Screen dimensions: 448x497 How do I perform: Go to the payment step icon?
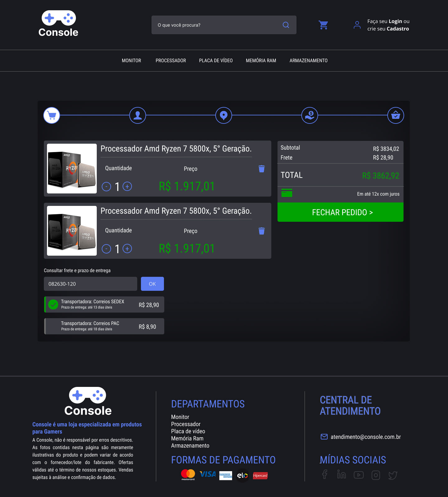tap(310, 115)
